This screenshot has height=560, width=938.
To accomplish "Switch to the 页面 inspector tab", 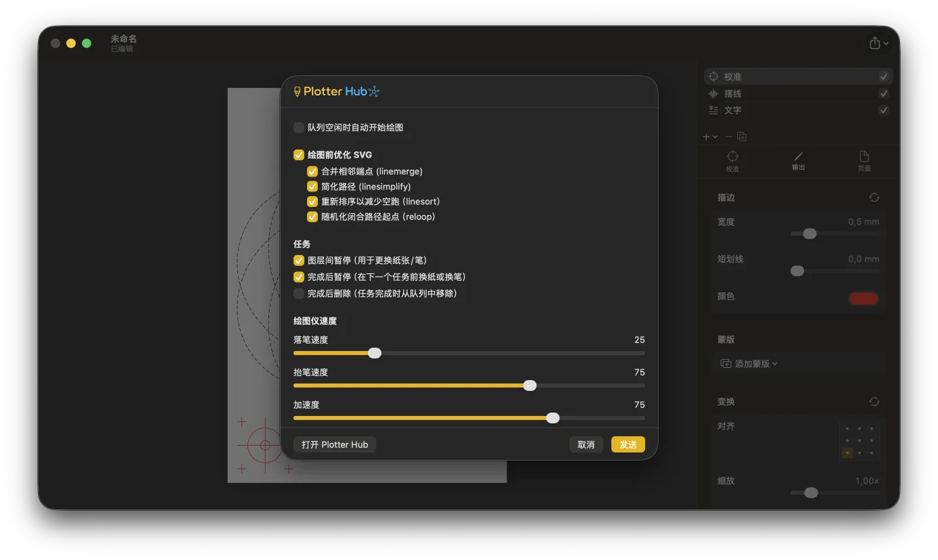I will coord(864,161).
